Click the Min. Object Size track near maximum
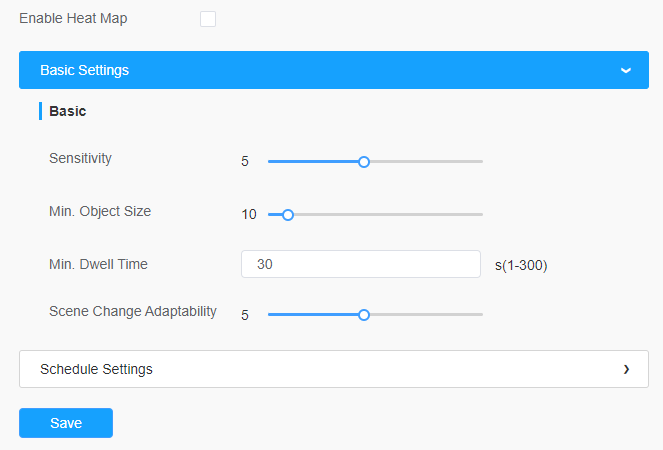The height and width of the screenshot is (450, 663). (x=476, y=215)
